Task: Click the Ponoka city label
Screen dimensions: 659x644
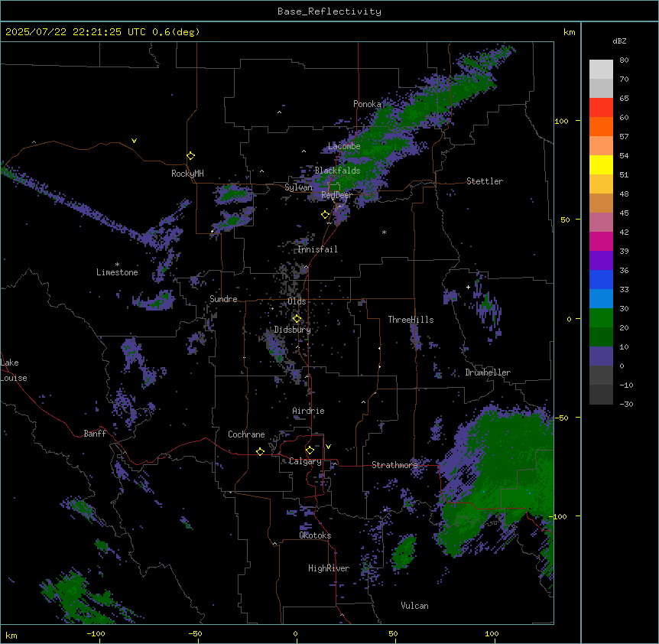Action: pyautogui.click(x=367, y=104)
